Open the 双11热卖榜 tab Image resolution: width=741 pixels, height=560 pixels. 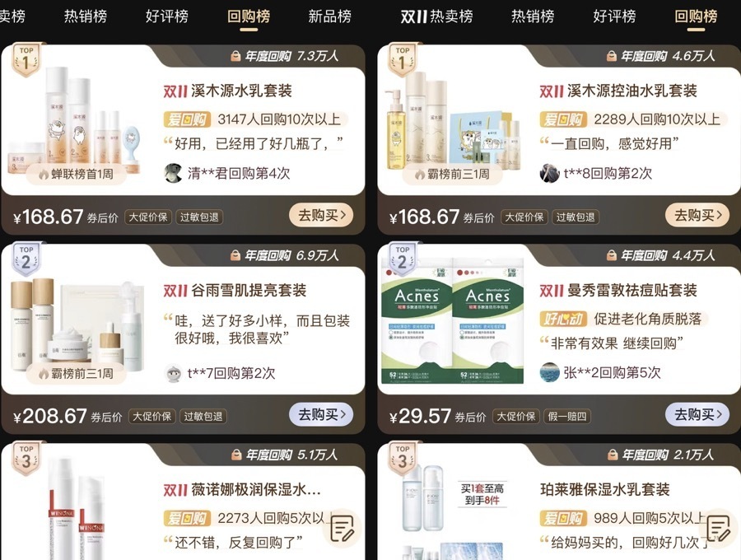click(x=436, y=16)
